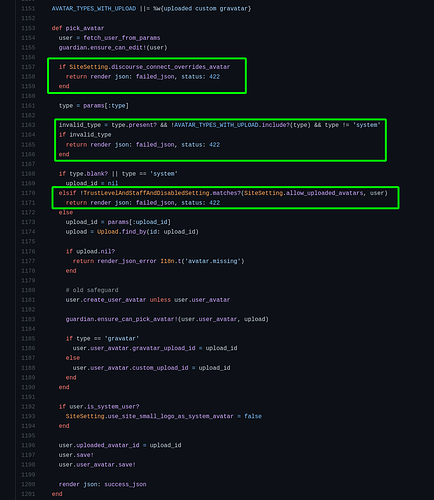The height and width of the screenshot is (500, 434).
Task: Click 'return render json: failed_json' on line 1158
Action: point(120,77)
